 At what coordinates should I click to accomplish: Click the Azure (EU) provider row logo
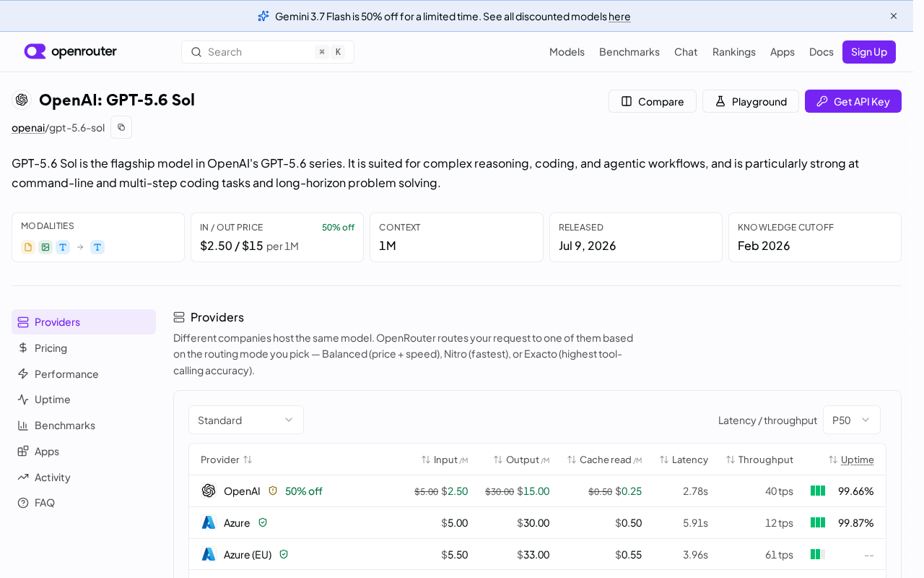click(209, 554)
